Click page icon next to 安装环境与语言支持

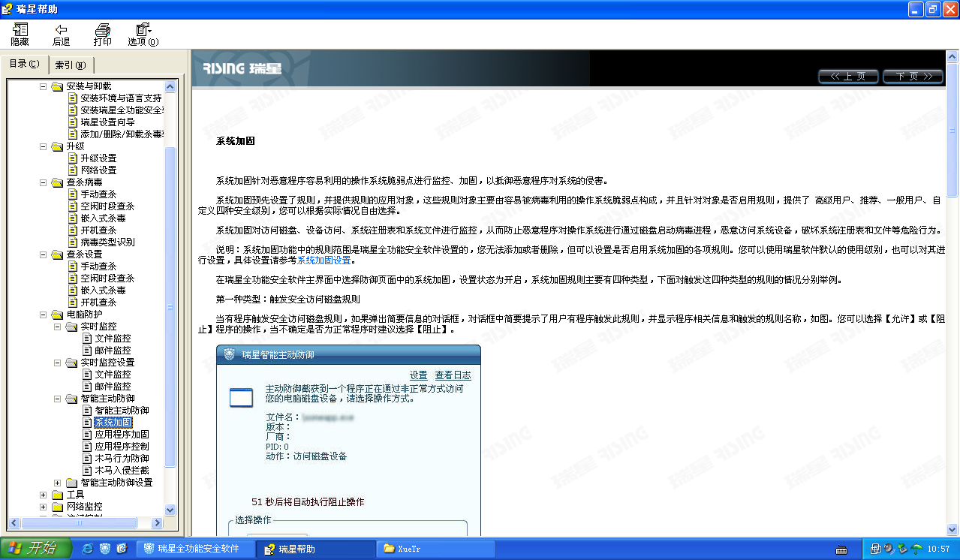73,98
